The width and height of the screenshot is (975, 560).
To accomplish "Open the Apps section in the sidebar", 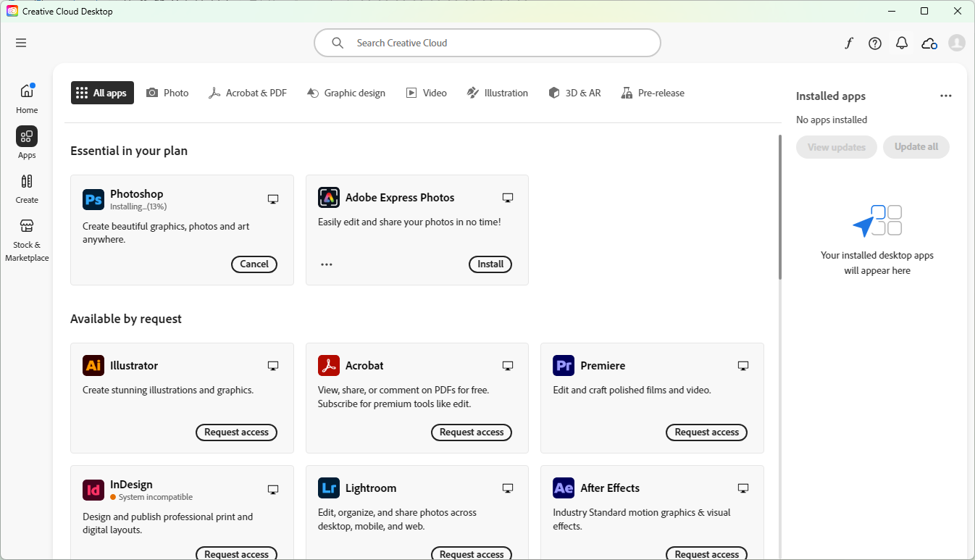I will [26, 141].
